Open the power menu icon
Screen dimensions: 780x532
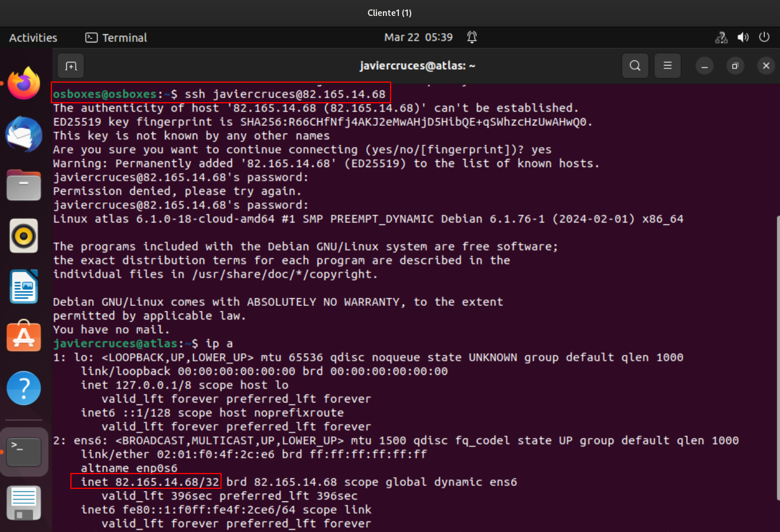click(764, 37)
